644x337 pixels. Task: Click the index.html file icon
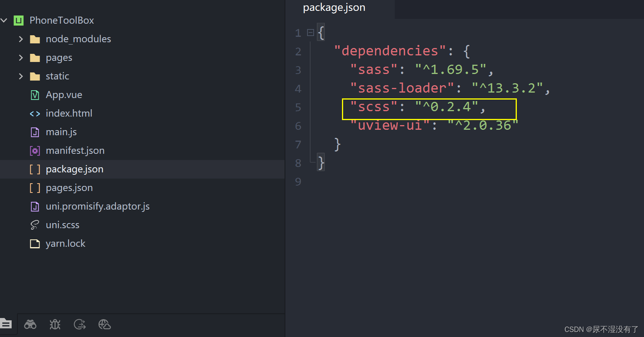(35, 113)
